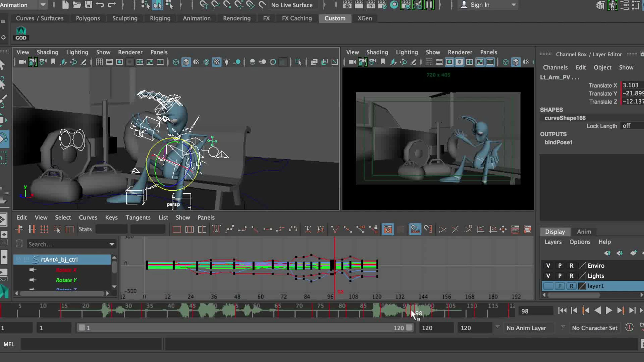Screen dimensions: 644x362
Task: Open the Tangents menu in graph editor
Action: [138, 217]
